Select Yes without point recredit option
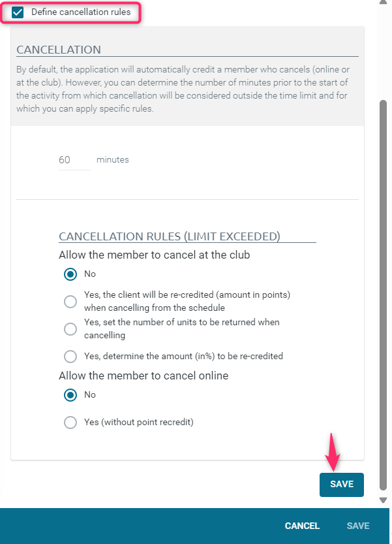This screenshot has height=544, width=392. pyautogui.click(x=70, y=423)
